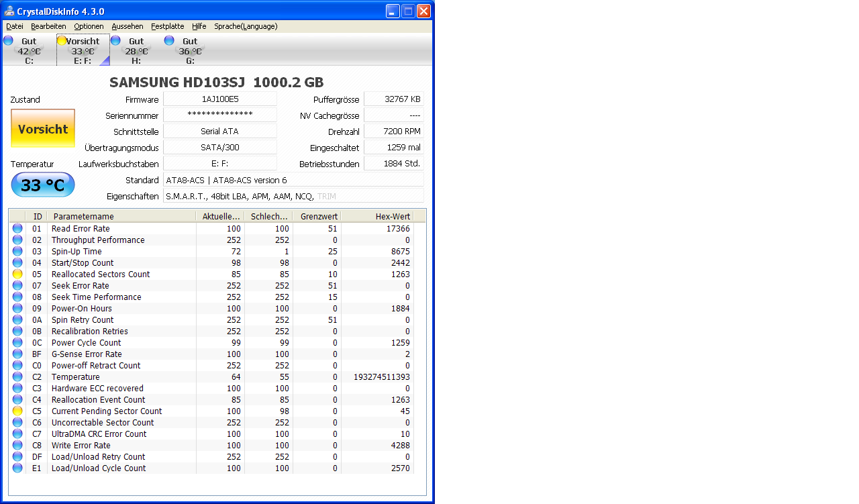Click the Write Error Rate hex value 4288

(401, 446)
